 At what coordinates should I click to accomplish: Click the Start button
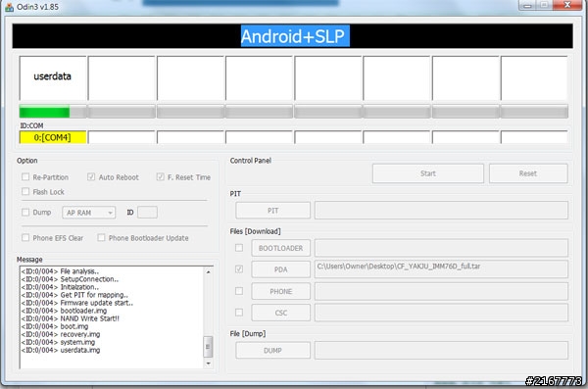(x=428, y=173)
